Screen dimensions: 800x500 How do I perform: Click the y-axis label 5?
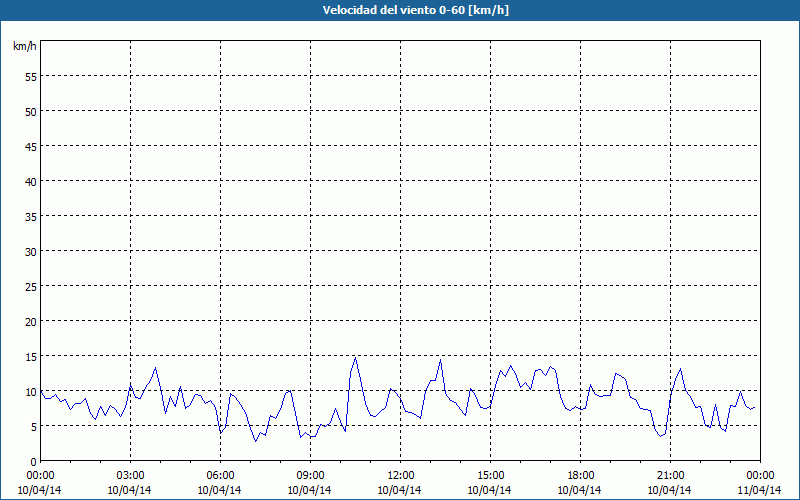(x=34, y=427)
